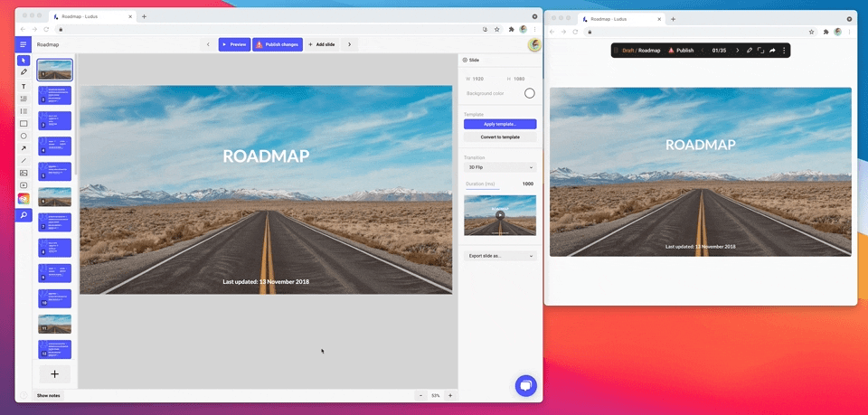This screenshot has width=868, height=415.
Task: Click the Apply template button
Action: (500, 124)
